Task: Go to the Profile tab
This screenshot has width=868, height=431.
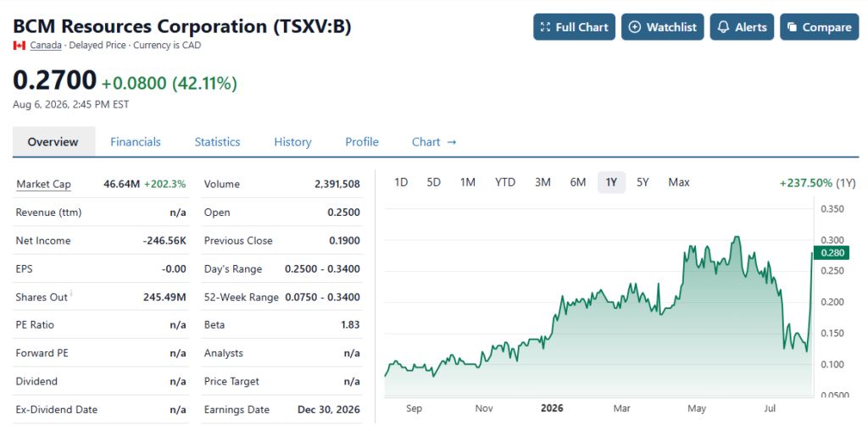Action: tap(362, 142)
